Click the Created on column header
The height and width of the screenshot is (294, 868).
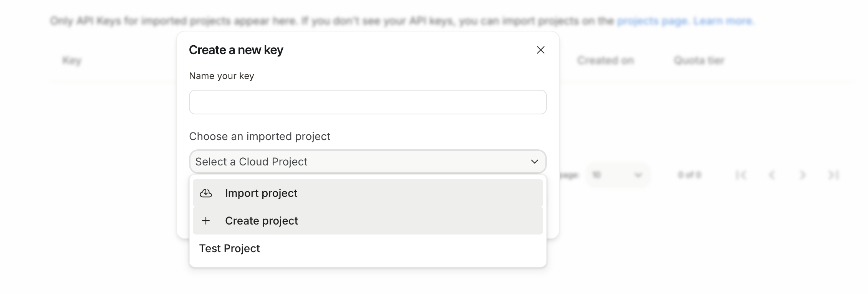(x=605, y=60)
